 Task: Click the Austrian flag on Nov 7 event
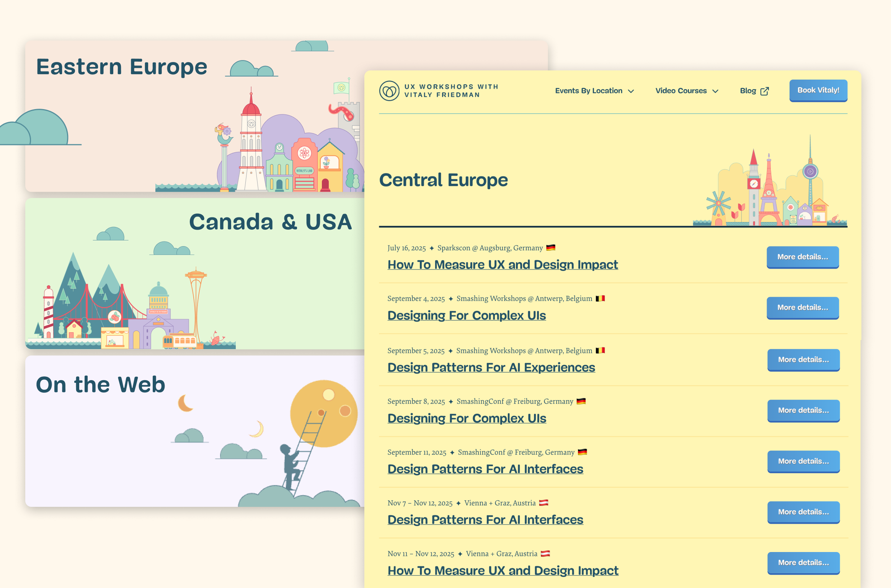pos(543,503)
